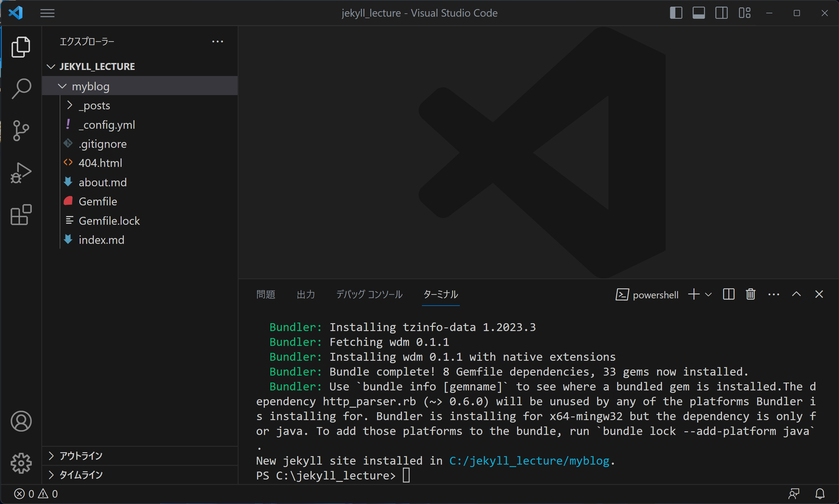839x504 pixels.
Task: Collapse the myblog folder
Action: point(140,86)
